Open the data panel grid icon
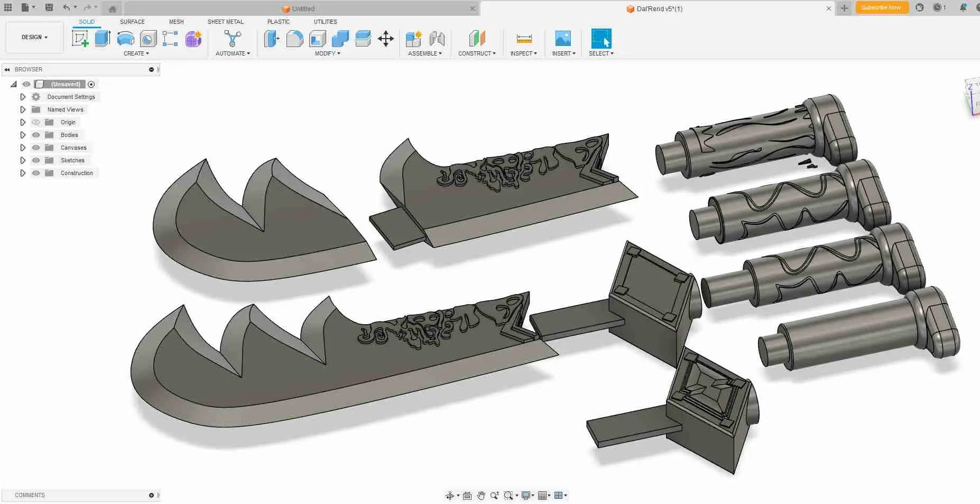 coord(8,7)
